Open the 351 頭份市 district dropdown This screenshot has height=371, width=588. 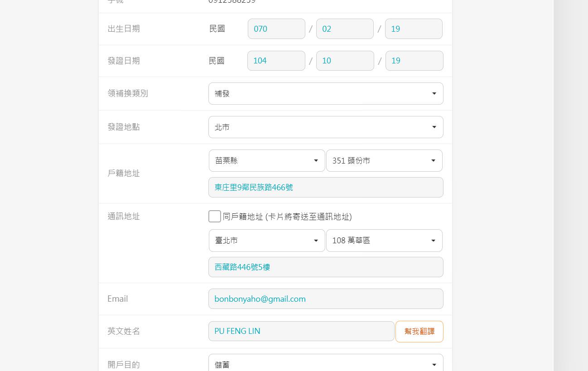point(384,161)
